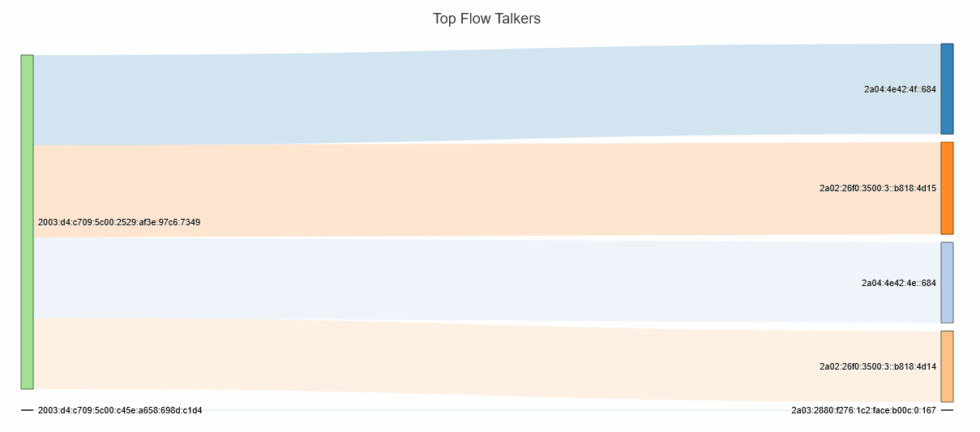Click the thin flow line to face:b00c:0:167
980x432 pixels.
[x=486, y=410]
